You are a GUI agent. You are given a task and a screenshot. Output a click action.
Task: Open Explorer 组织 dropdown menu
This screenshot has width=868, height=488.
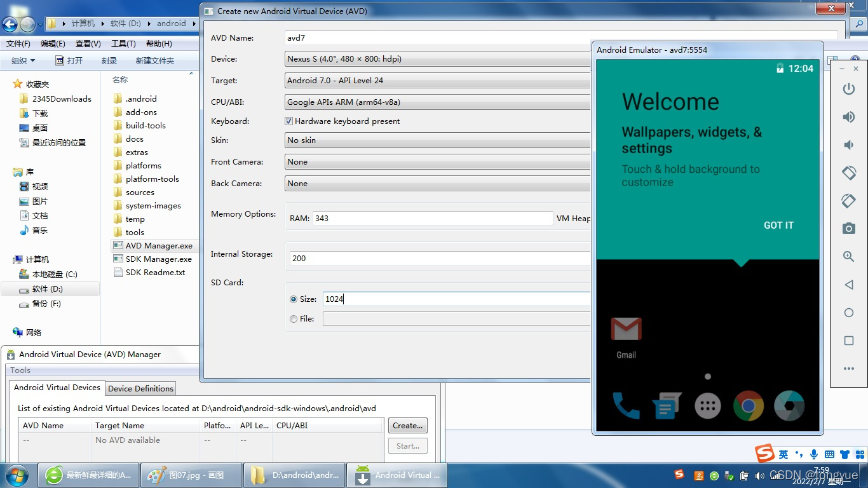[x=24, y=60]
